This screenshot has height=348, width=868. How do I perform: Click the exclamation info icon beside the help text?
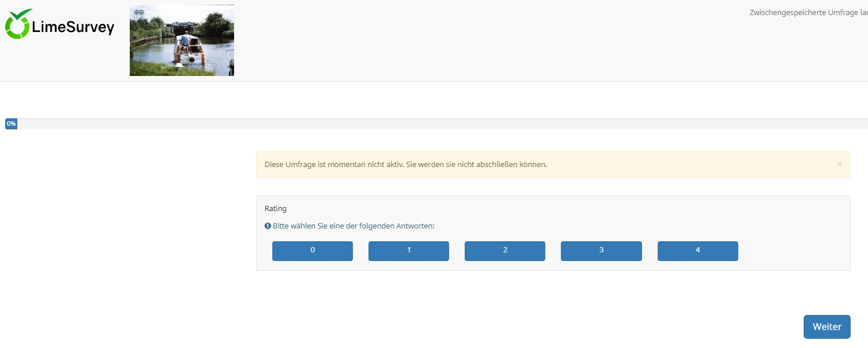coord(268,226)
